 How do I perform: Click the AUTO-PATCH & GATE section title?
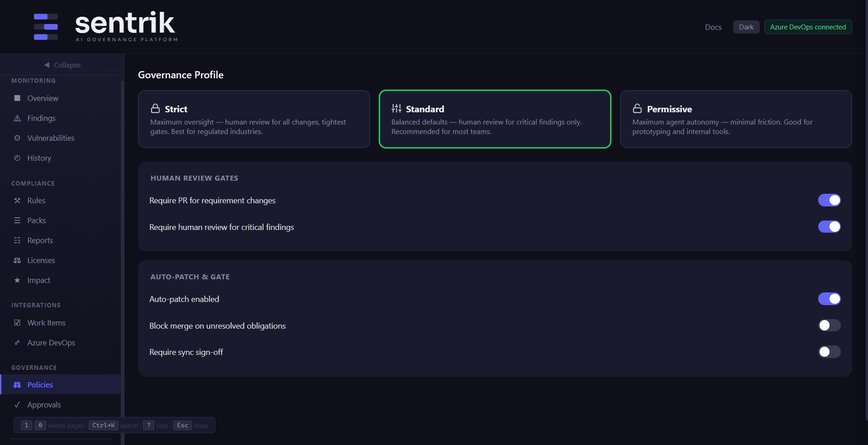click(x=190, y=277)
